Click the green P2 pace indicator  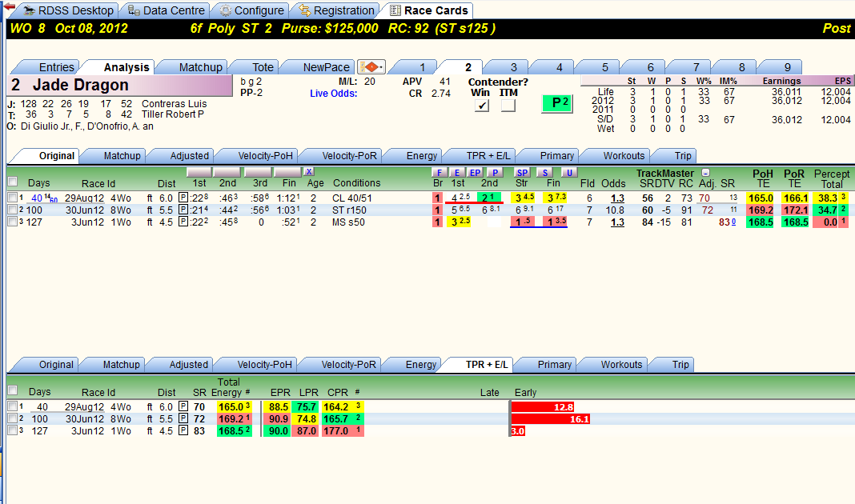tap(556, 103)
